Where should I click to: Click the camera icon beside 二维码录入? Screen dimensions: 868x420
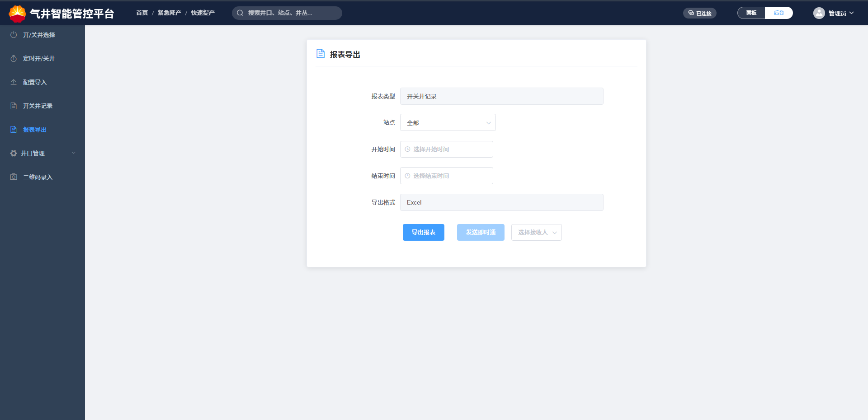[14, 177]
